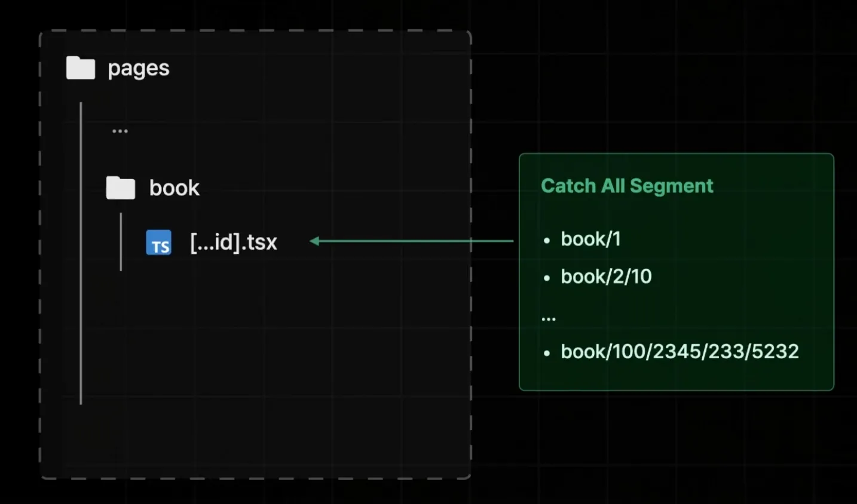Click the short tree line under book

[121, 242]
